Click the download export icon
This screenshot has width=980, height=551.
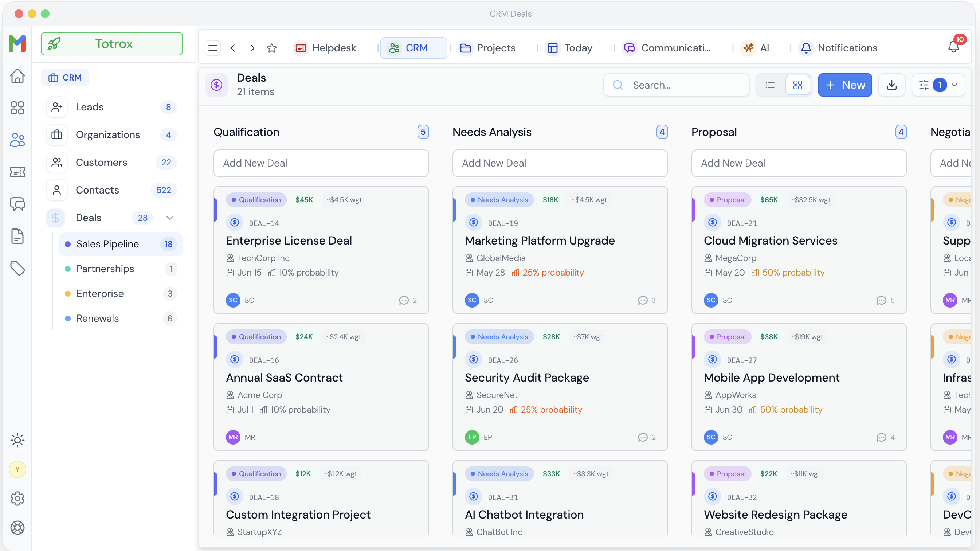[x=891, y=85]
